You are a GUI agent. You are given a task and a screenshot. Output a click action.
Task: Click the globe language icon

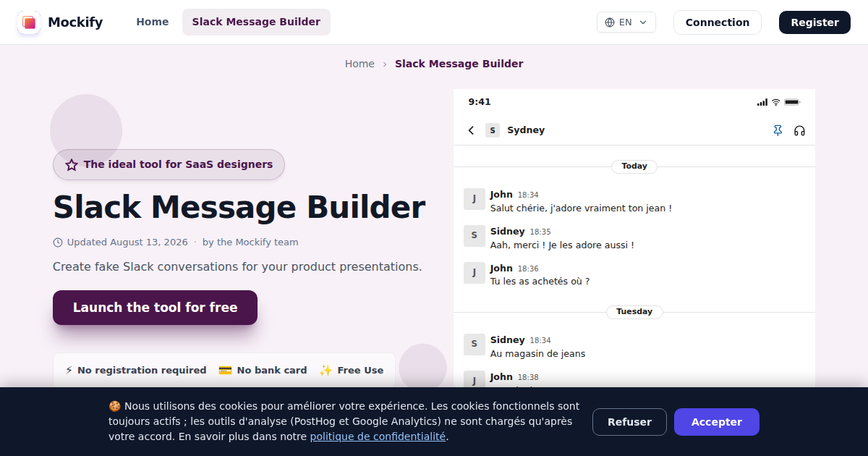tap(610, 22)
